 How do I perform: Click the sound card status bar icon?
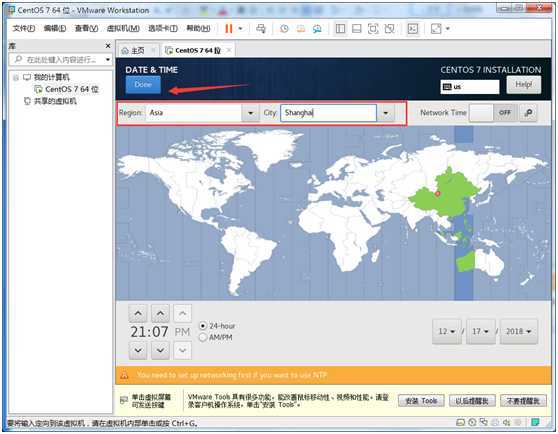click(506, 423)
